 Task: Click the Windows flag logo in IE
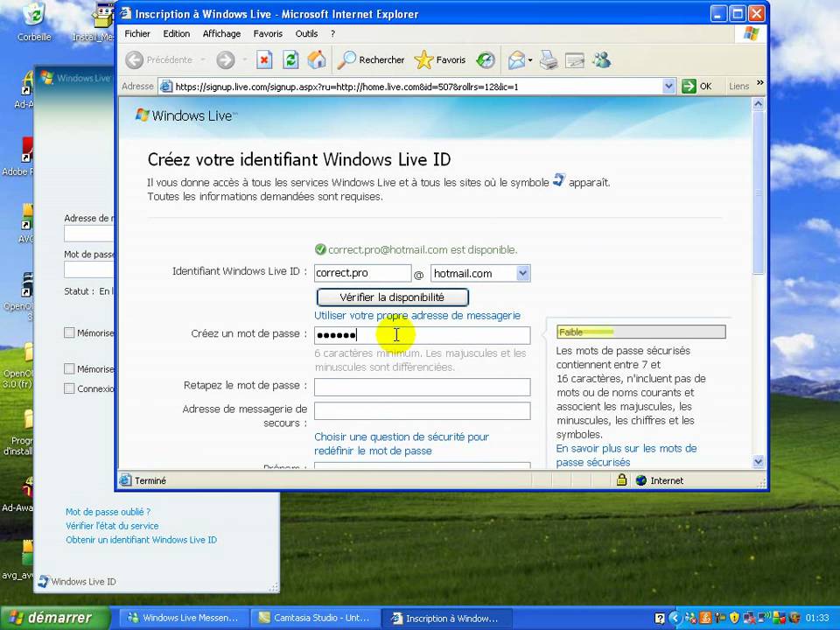(x=751, y=34)
